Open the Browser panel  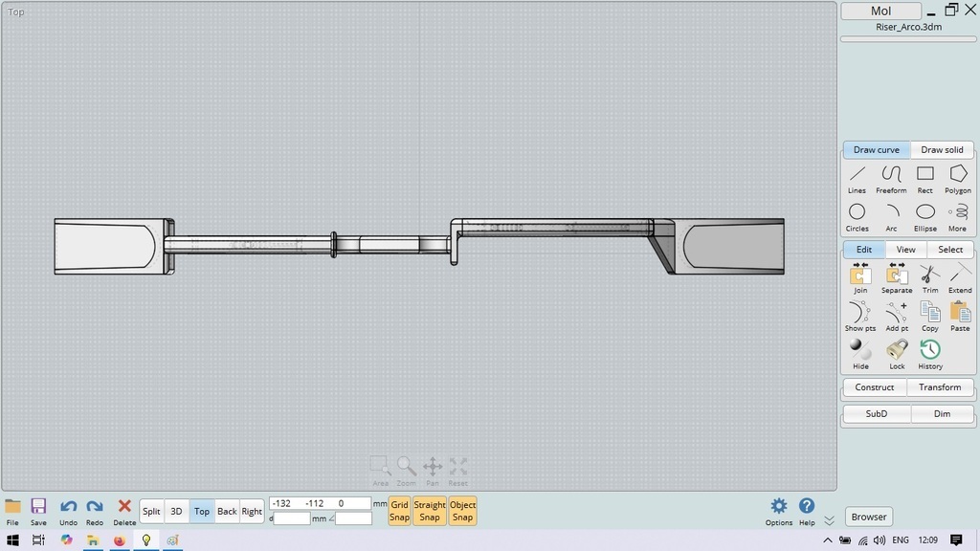pyautogui.click(x=869, y=517)
